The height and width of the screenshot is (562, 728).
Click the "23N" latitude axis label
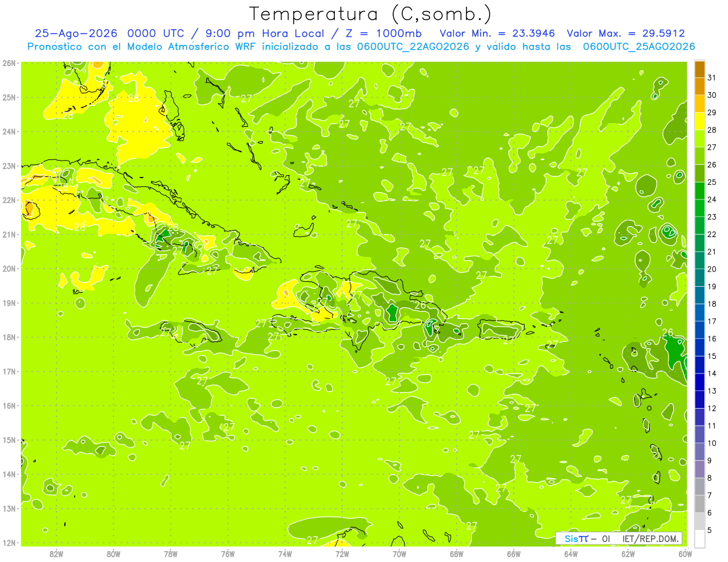pos(8,166)
